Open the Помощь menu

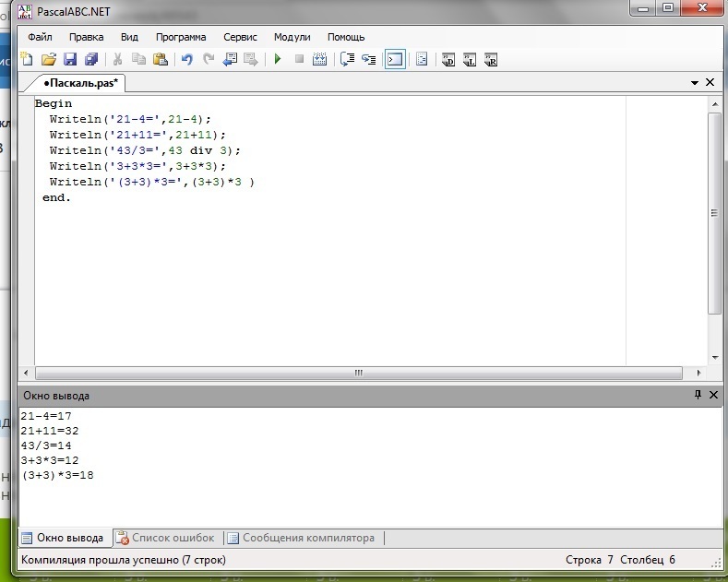346,37
